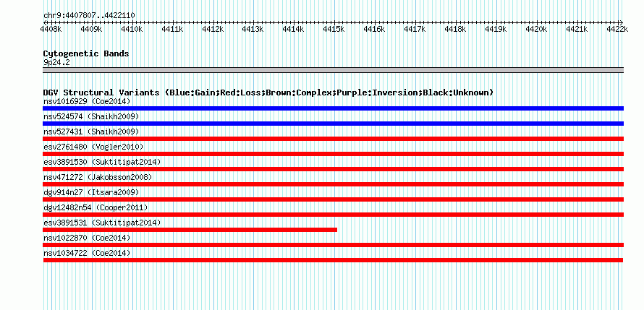
Task: Click the dgv12482n54 (Cooper2011) label
Action: coord(96,207)
